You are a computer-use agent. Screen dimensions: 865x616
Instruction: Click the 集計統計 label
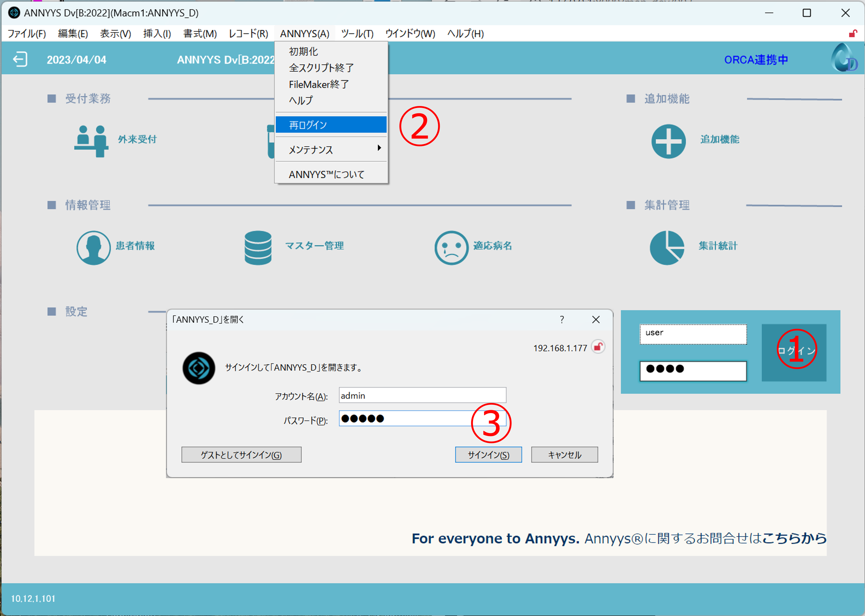coord(718,246)
